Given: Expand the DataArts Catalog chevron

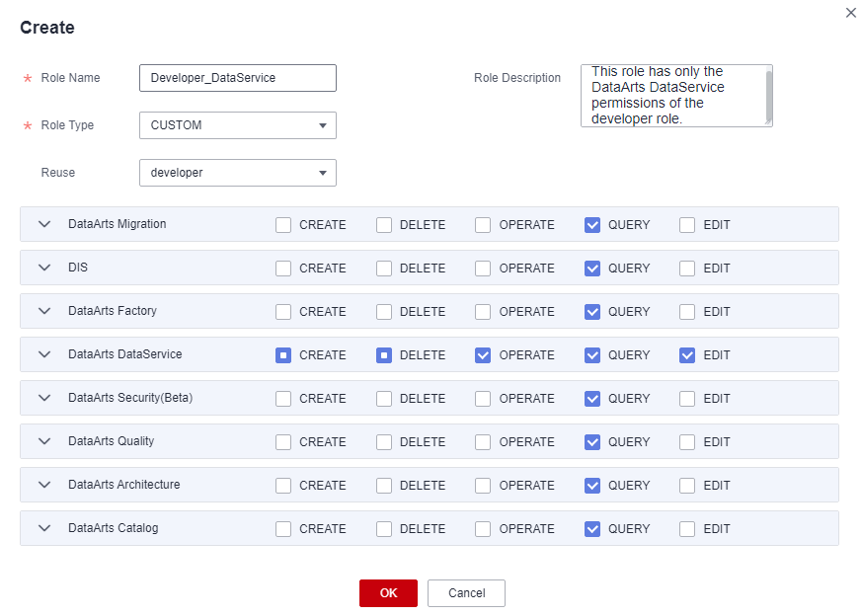Looking at the screenshot, I should (43, 528).
